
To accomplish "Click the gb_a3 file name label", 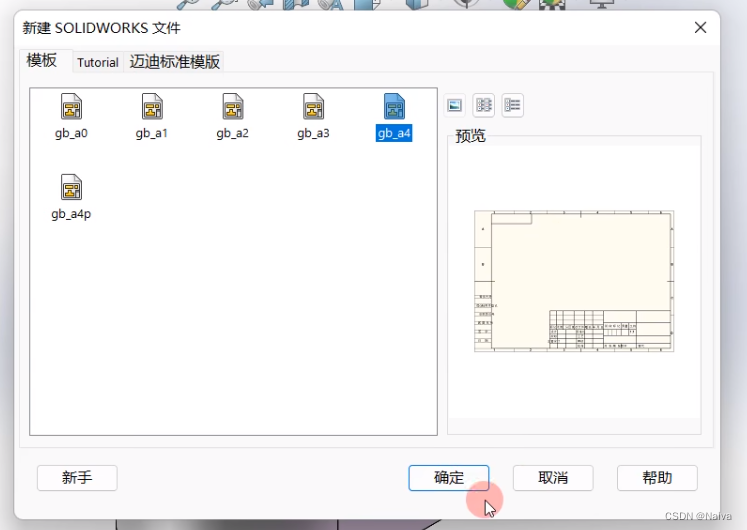I will click(x=313, y=133).
